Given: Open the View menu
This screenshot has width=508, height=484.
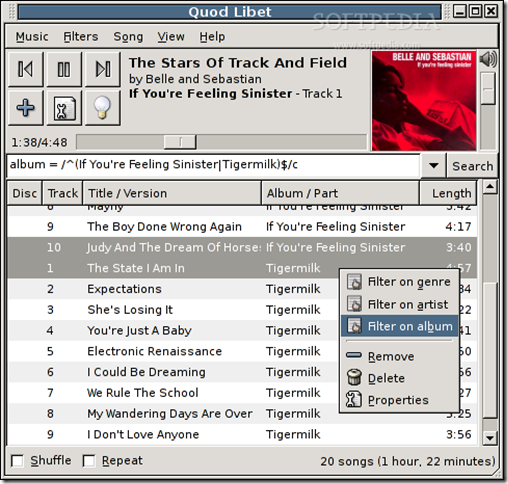Looking at the screenshot, I should tap(171, 36).
